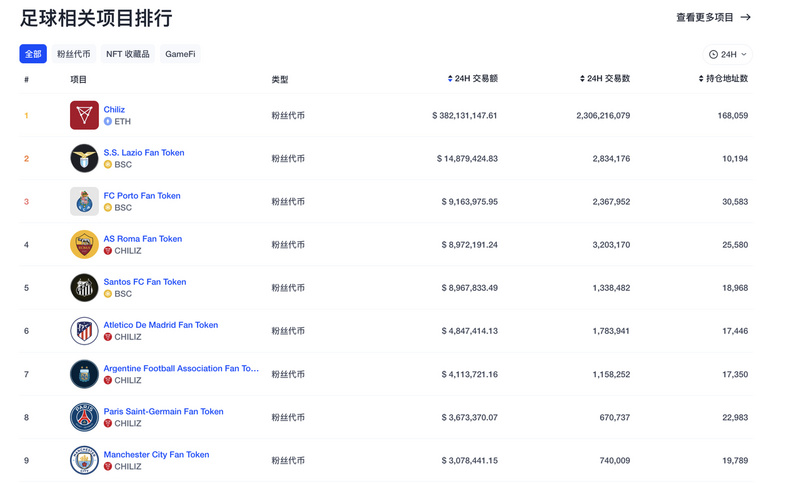Viewport: 800px width, 484px height.
Task: Click the holder count 30,583
Action: 735,201
